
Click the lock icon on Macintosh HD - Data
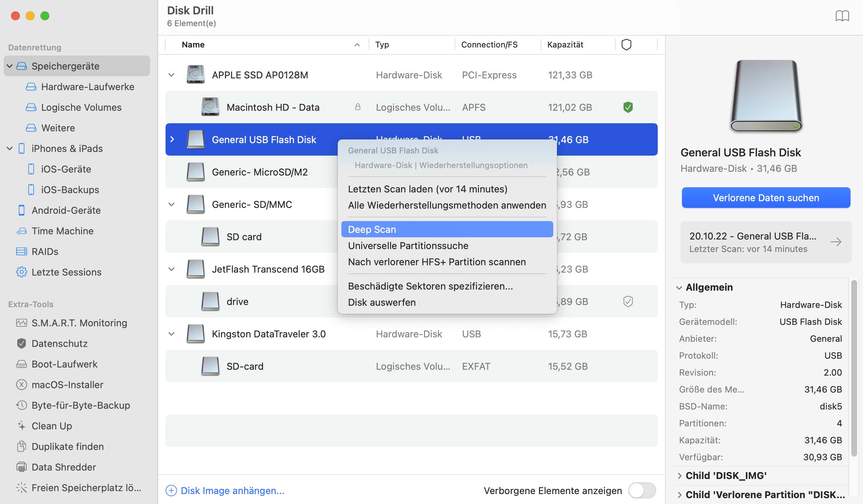click(358, 107)
